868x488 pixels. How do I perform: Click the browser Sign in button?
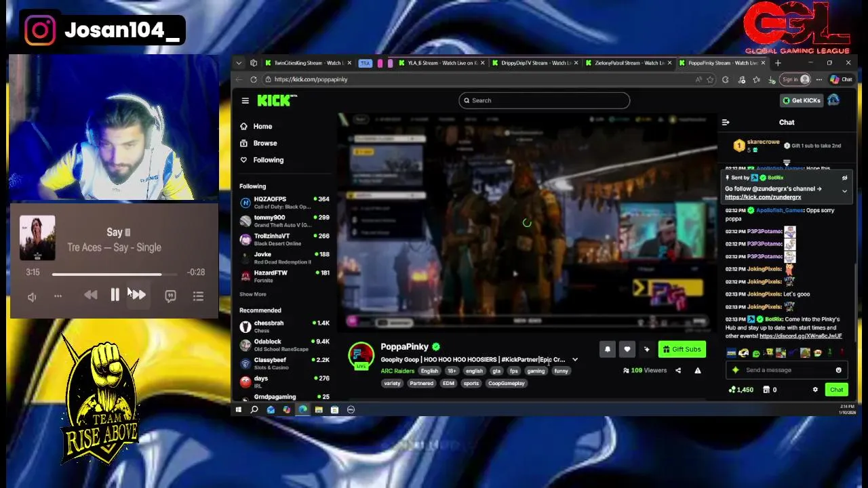[x=795, y=79]
